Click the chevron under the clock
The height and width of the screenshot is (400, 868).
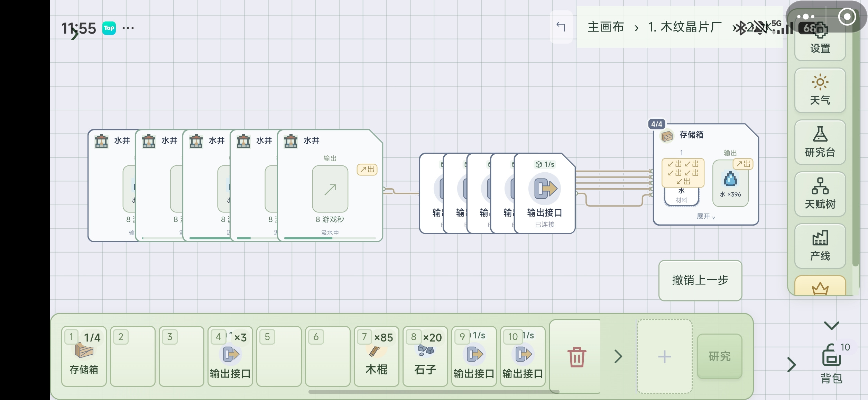[74, 34]
